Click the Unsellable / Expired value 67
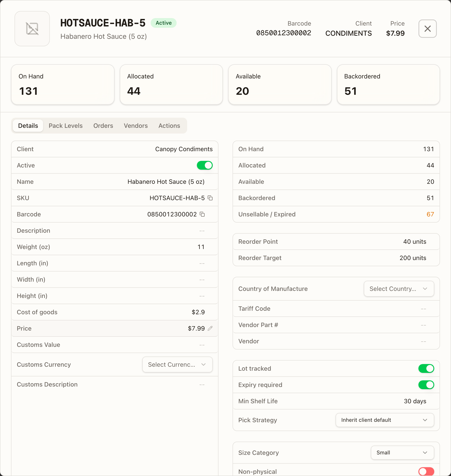The height and width of the screenshot is (476, 451). pos(430,214)
